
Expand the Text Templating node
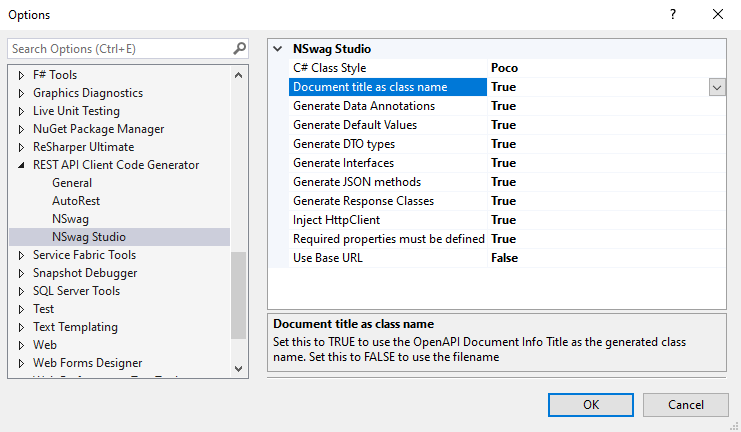click(21, 327)
